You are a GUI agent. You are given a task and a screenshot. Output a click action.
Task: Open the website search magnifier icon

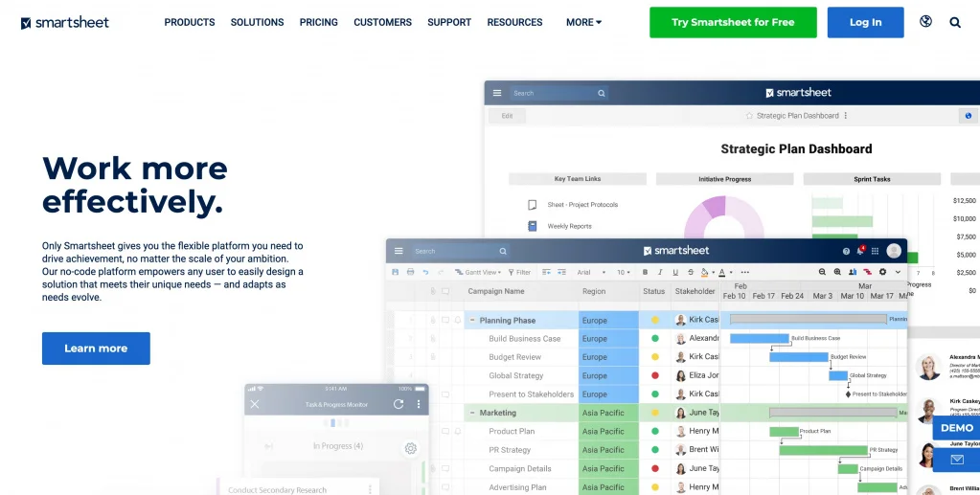click(x=955, y=23)
